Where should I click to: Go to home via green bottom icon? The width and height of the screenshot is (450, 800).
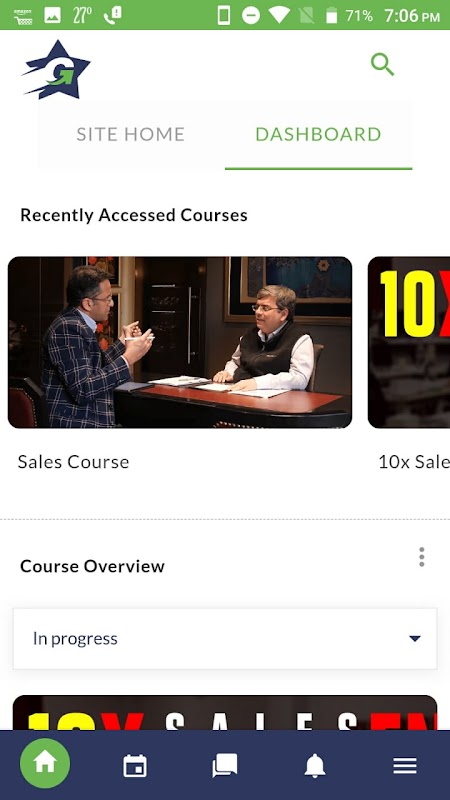[x=45, y=763]
